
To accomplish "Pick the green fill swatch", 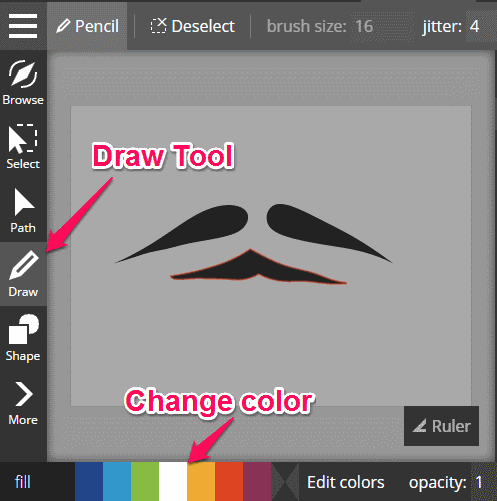I will (145, 481).
